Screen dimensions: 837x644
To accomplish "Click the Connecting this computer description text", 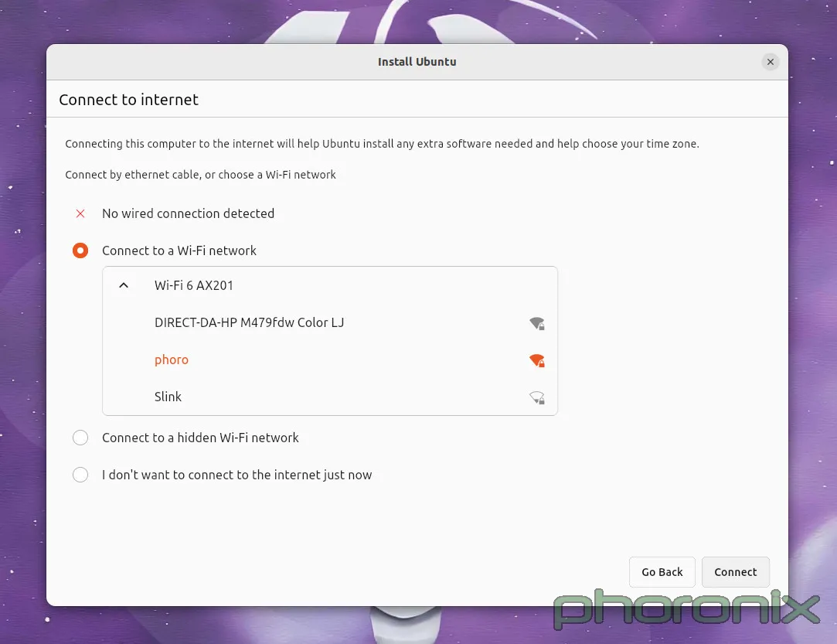I will click(382, 144).
